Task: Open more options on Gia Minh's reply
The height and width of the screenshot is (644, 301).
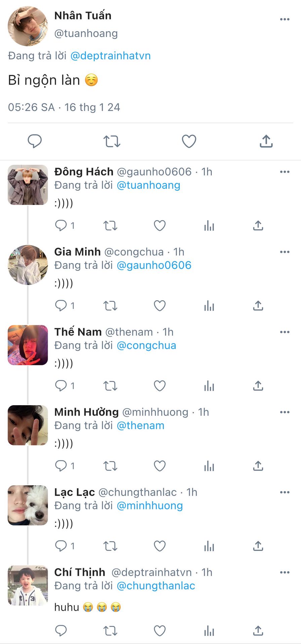Action: 285,252
